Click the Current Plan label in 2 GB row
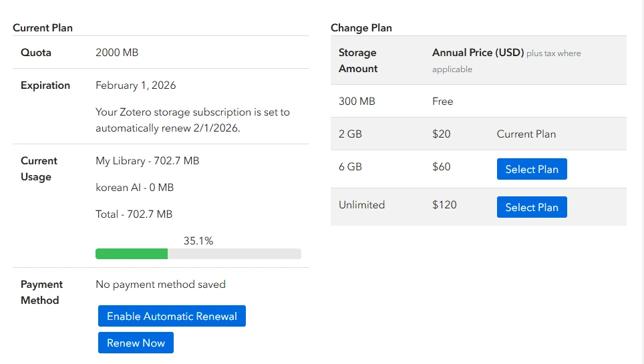Screen dimensions: 644x364 (x=526, y=134)
